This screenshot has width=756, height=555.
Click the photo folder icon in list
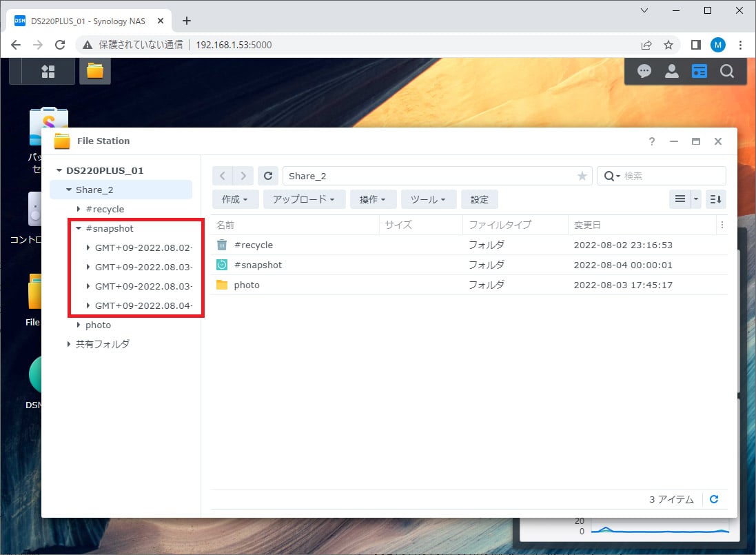(222, 285)
